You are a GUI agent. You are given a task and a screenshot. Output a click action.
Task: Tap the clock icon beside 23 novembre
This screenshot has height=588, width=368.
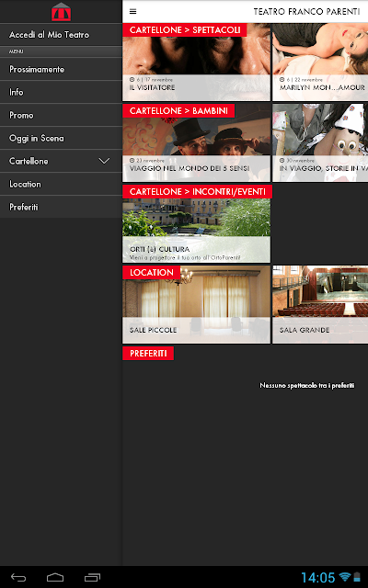coord(132,160)
